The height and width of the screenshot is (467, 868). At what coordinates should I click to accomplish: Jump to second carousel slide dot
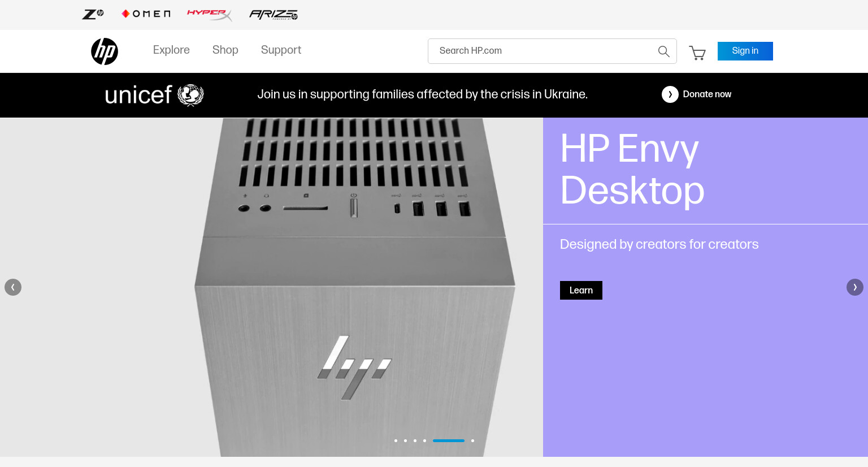tap(405, 440)
